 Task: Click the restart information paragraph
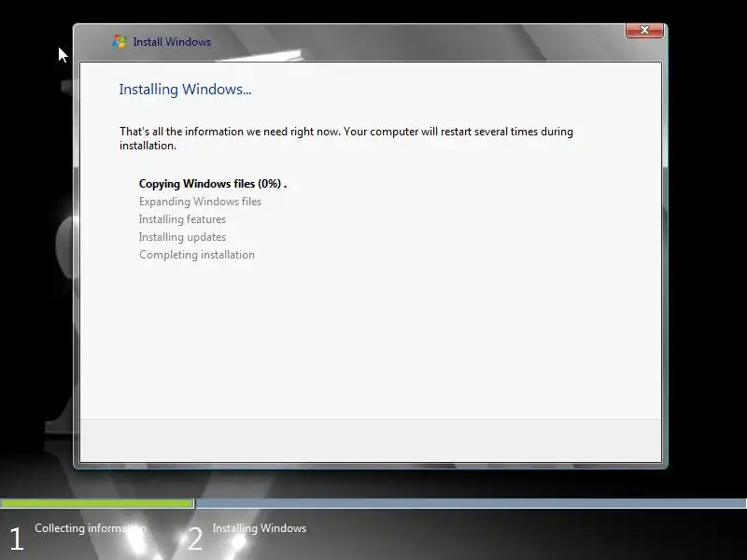[x=346, y=138]
